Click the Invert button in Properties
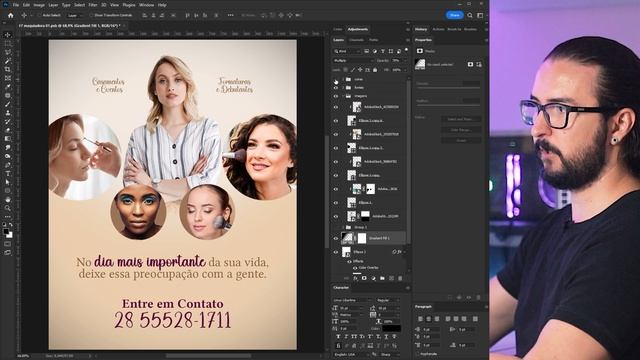The height and width of the screenshot is (360, 640). click(x=461, y=140)
